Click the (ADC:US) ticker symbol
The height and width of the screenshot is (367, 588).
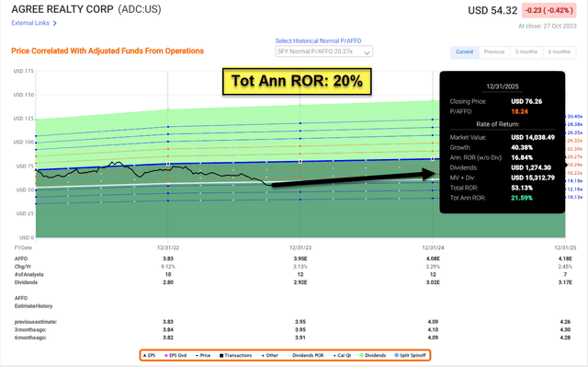(x=140, y=9)
